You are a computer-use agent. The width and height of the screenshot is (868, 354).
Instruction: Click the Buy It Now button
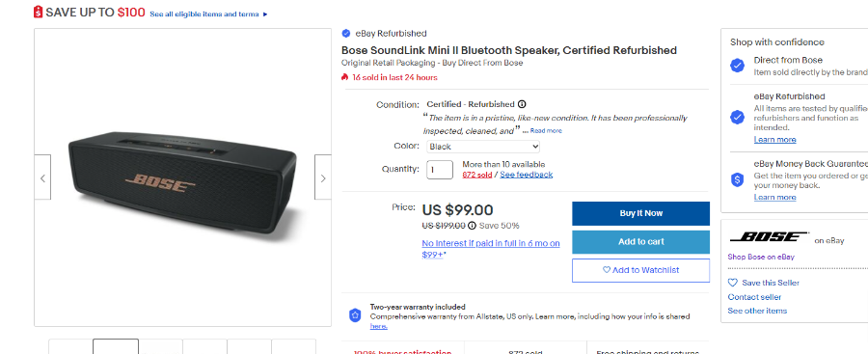coord(640,213)
